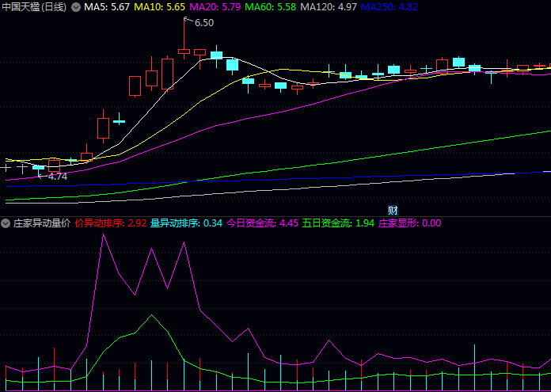Click the 6.50 high price marker
This screenshot has width=551, height=392.
pyautogui.click(x=203, y=23)
